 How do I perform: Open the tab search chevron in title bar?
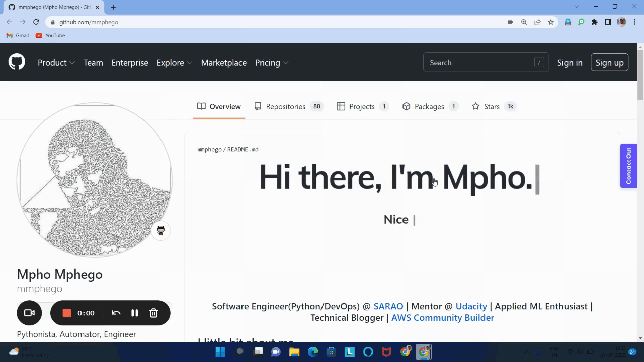pyautogui.click(x=577, y=7)
